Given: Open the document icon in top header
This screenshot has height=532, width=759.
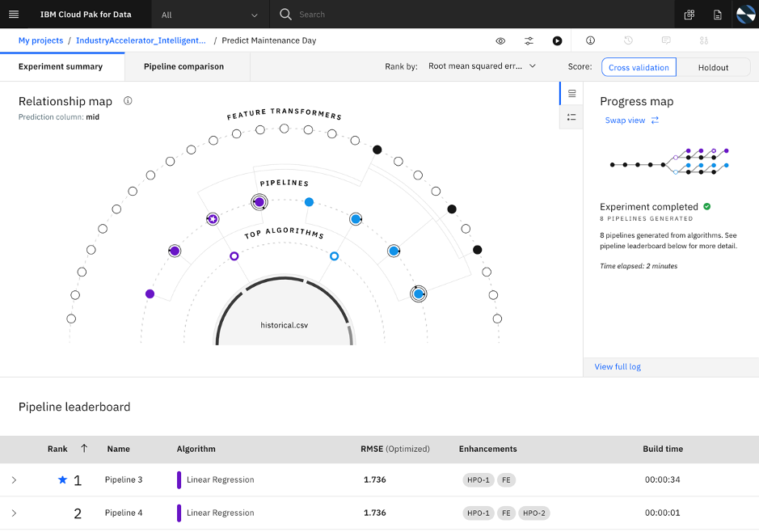Looking at the screenshot, I should pyautogui.click(x=717, y=15).
